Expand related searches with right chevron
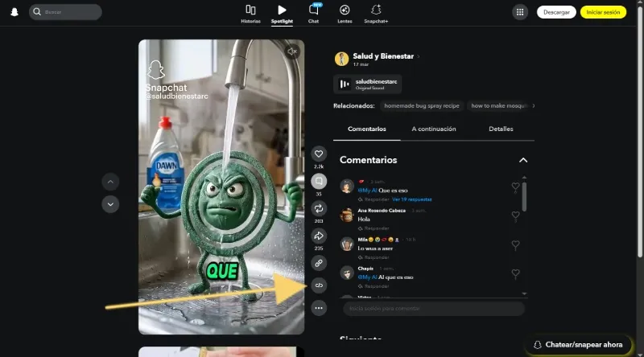This screenshot has height=357, width=644. 534,106
